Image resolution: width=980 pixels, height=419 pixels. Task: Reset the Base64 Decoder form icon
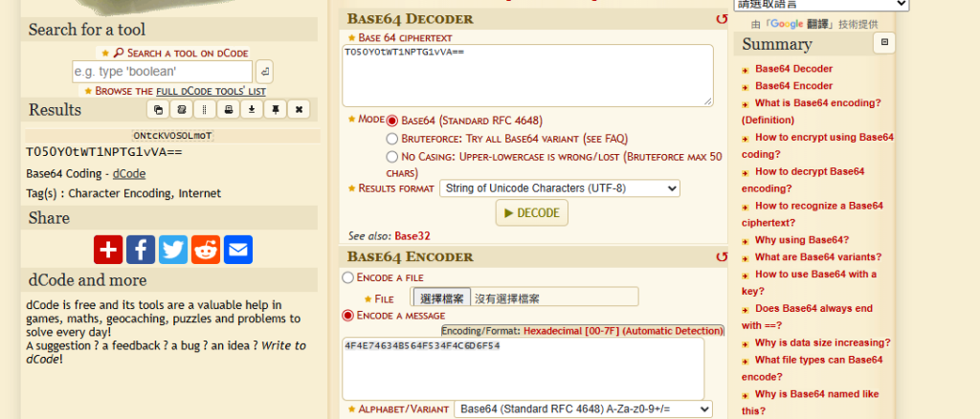[722, 19]
